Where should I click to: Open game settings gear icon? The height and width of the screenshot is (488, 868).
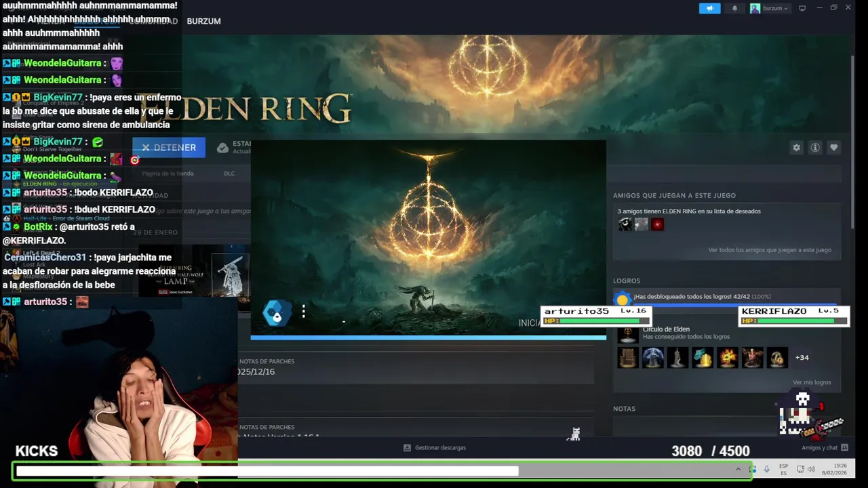[x=796, y=147]
